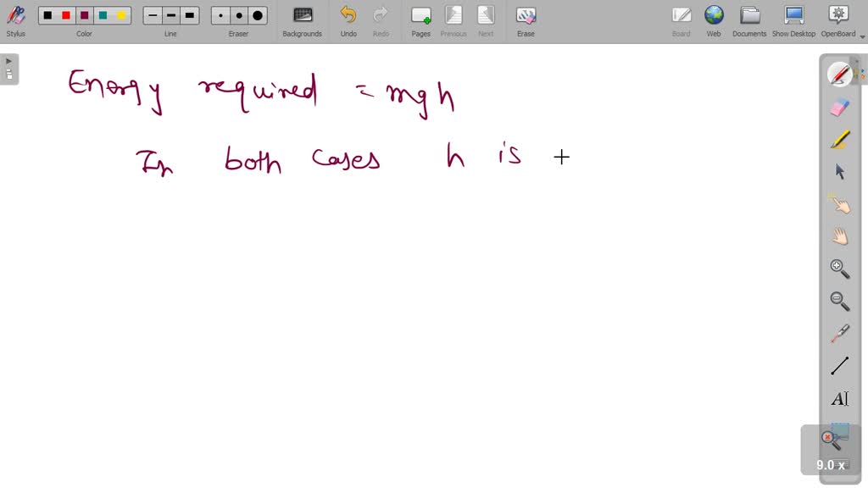
Task: Select teal pen color
Action: point(103,15)
